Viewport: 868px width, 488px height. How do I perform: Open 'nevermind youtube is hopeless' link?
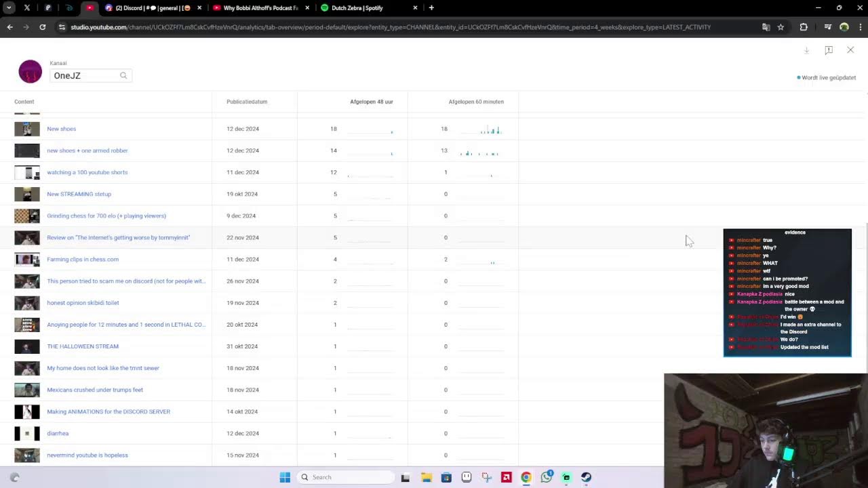coord(87,455)
